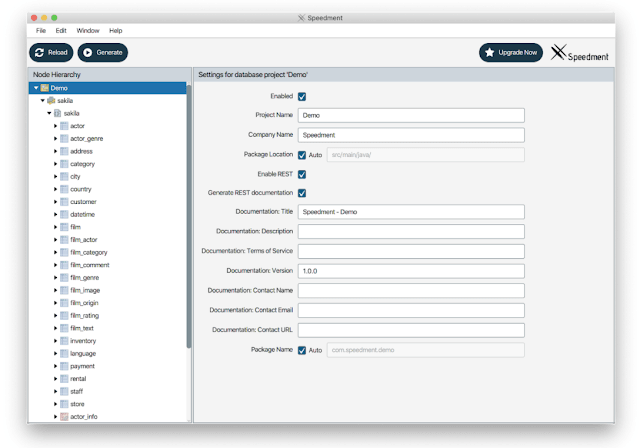Image resolution: width=640 pixels, height=448 pixels.
Task: Click the film table icon
Action: (x=64, y=227)
